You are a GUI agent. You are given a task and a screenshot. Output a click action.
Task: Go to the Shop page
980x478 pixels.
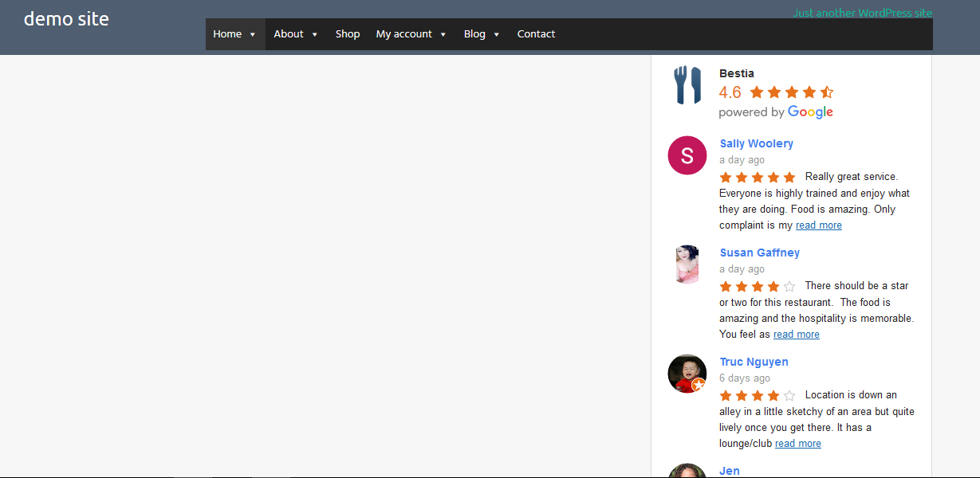(x=348, y=34)
